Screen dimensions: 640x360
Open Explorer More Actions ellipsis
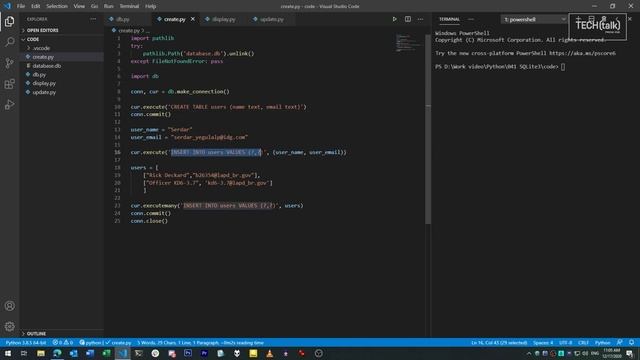coord(93,19)
